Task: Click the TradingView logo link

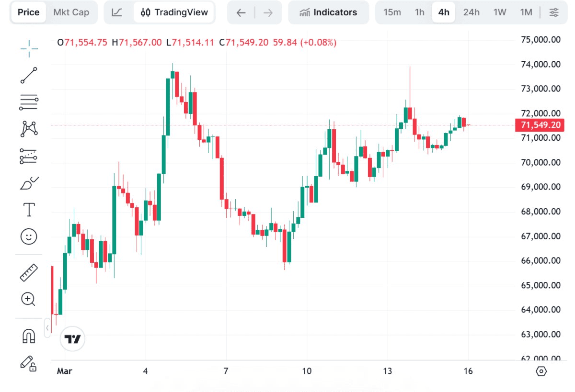Action: [73, 339]
